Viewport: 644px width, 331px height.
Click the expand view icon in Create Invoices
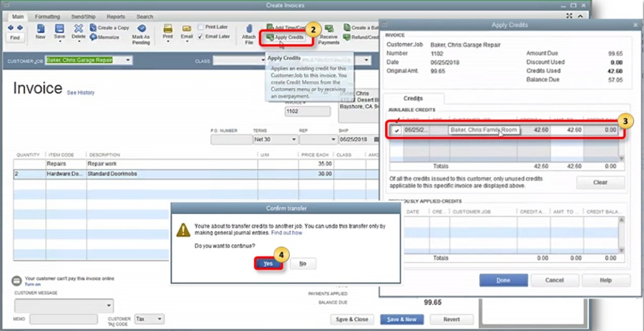[x=570, y=16]
